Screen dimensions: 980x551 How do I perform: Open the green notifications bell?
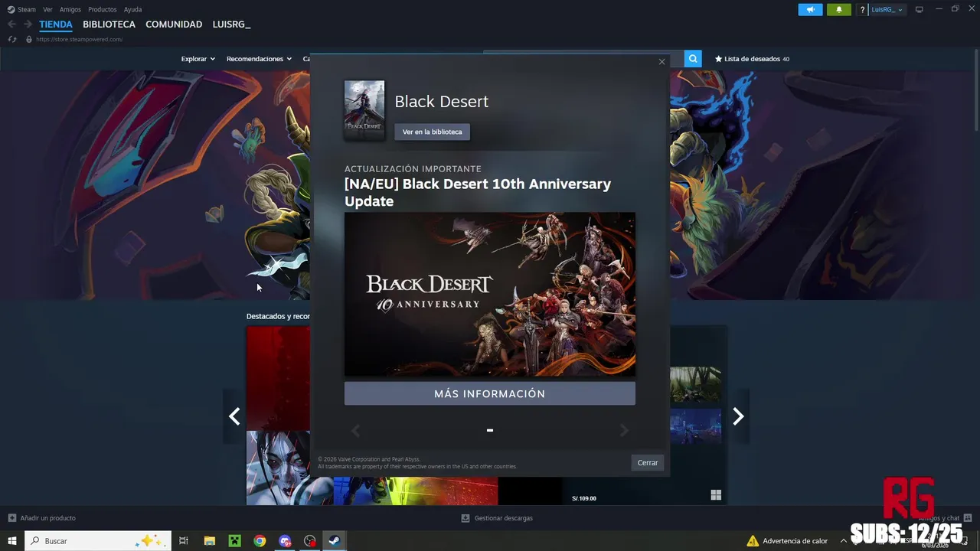point(839,10)
